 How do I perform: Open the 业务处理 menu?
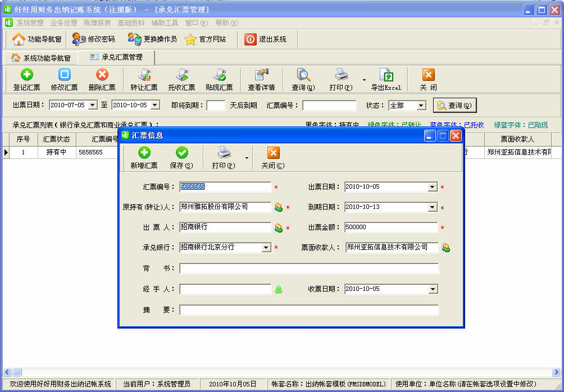[63, 23]
